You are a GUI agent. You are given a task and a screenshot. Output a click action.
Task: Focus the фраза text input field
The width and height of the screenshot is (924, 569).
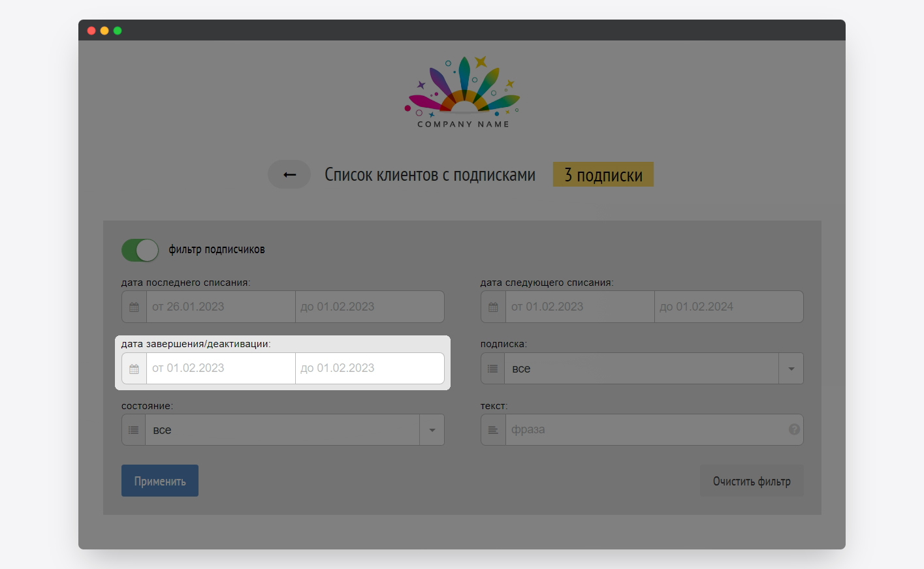pos(645,430)
